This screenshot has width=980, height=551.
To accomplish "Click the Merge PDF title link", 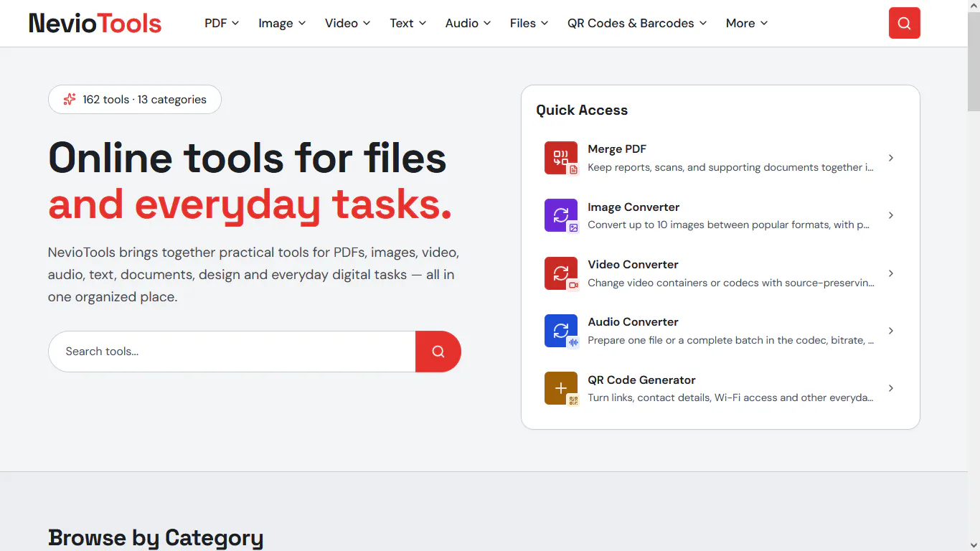I will point(617,149).
